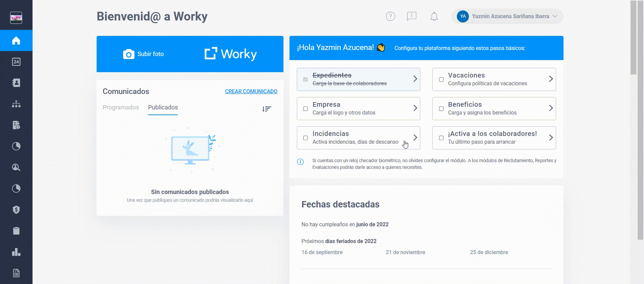Click the camera Subir foto icon
Viewport: 644px width, 284px height.
coord(128,54)
